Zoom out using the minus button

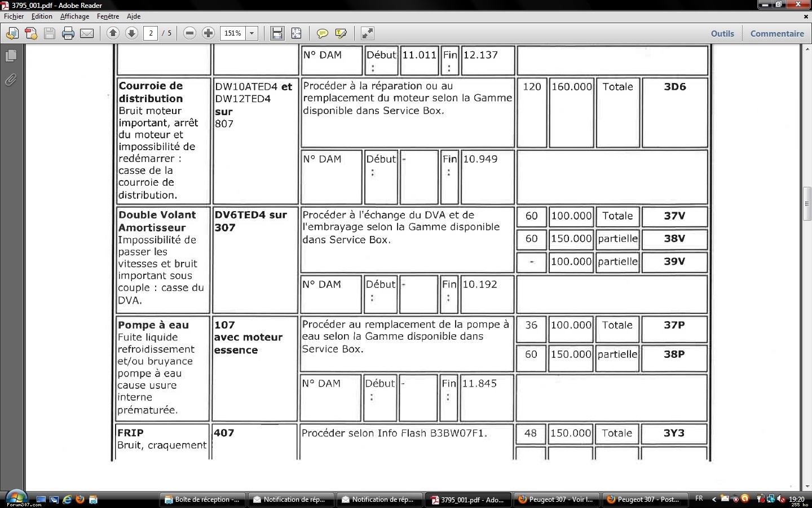[190, 33]
